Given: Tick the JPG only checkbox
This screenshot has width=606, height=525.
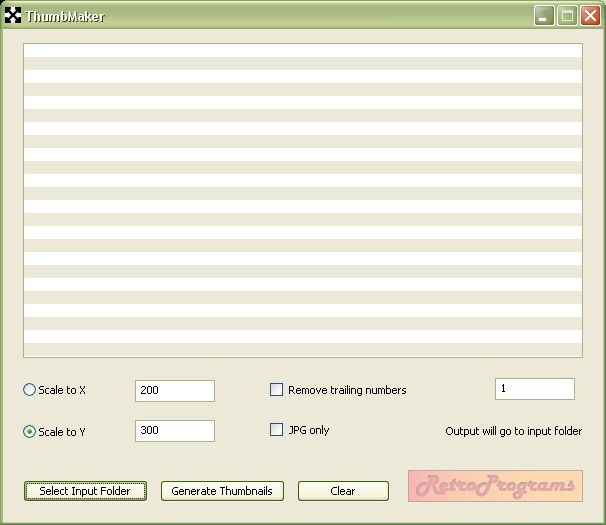Looking at the screenshot, I should coord(277,430).
